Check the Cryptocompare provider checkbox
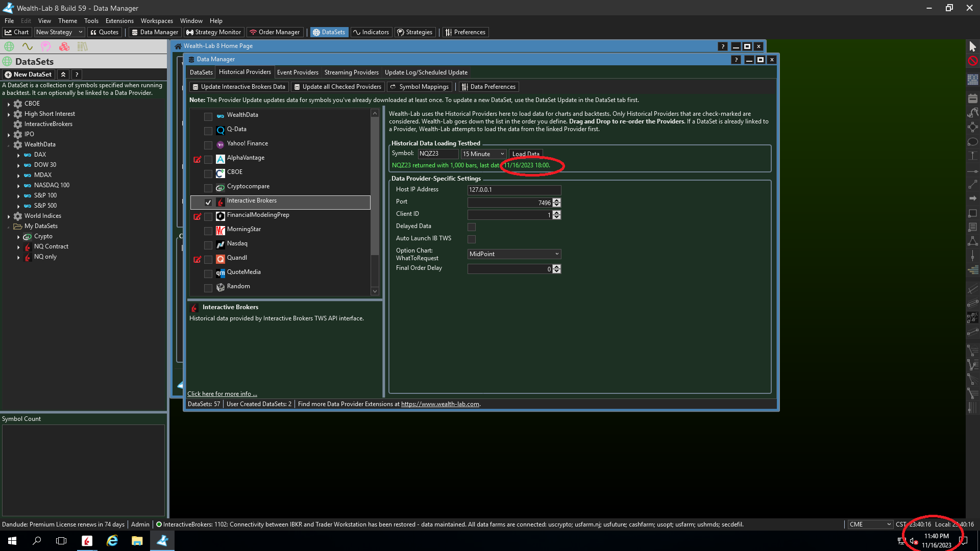980x551 pixels. [x=208, y=188]
